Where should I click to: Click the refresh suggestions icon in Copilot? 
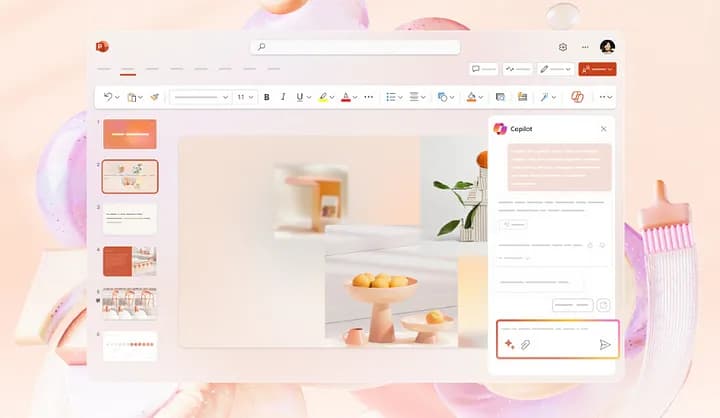tap(603, 305)
